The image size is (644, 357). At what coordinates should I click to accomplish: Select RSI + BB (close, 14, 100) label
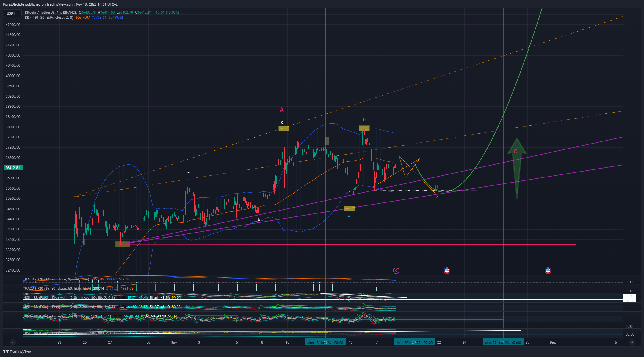click(70, 307)
